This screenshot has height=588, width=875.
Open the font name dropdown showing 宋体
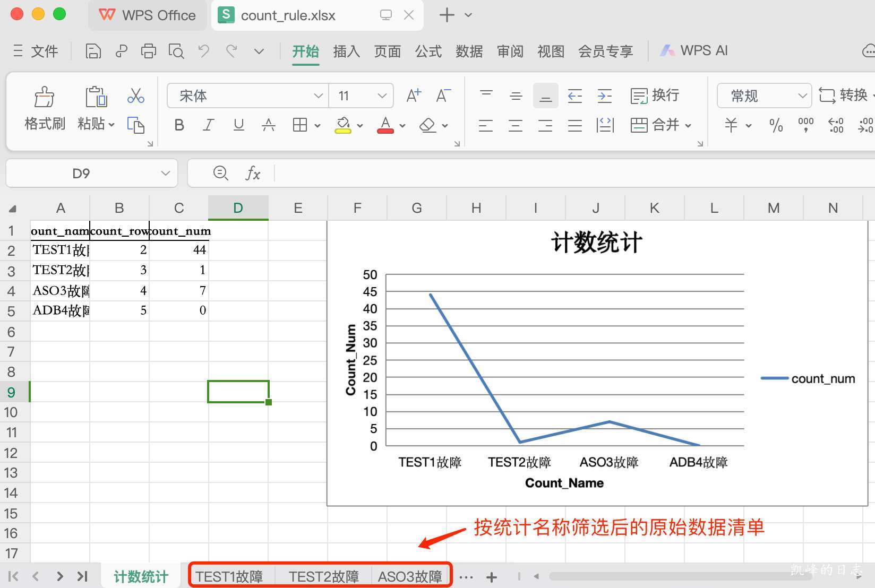[x=247, y=96]
